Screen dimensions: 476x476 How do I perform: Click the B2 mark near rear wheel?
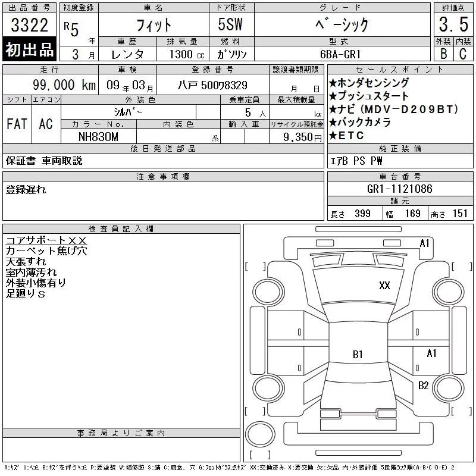coord(423,386)
